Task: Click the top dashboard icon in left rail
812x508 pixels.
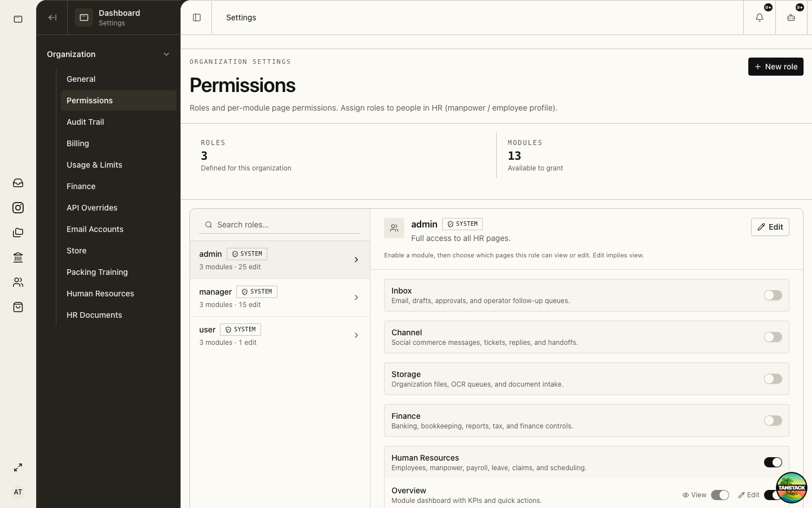Action: [18, 19]
